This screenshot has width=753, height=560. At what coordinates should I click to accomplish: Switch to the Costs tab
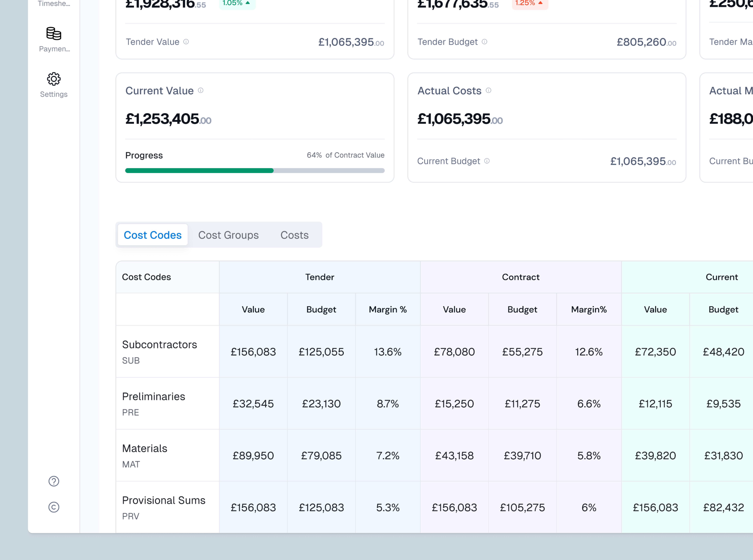295,235
